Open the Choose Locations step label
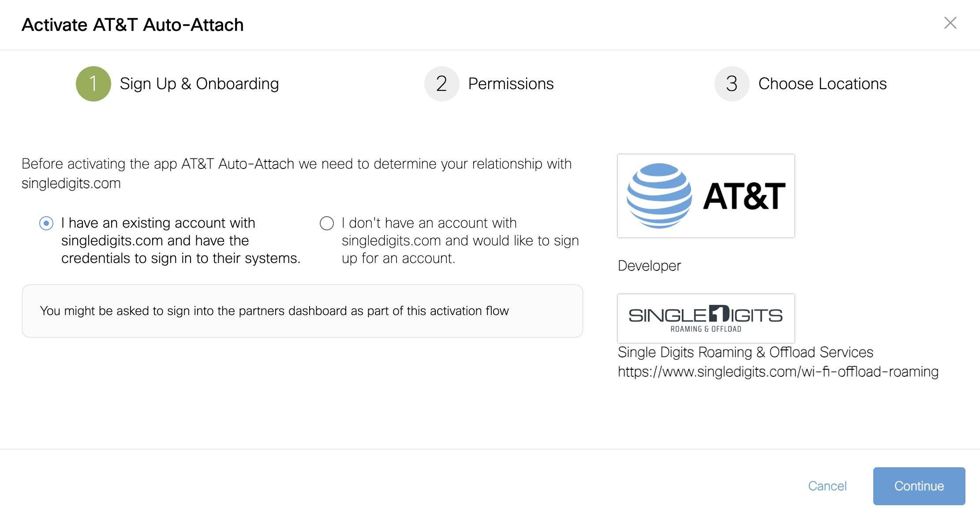980x518 pixels. pos(822,84)
